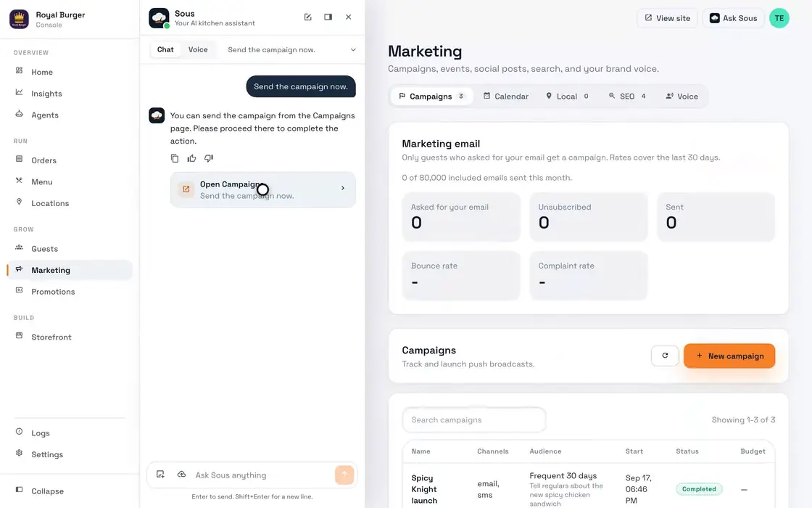Focus the Search campaigns field

(474, 420)
